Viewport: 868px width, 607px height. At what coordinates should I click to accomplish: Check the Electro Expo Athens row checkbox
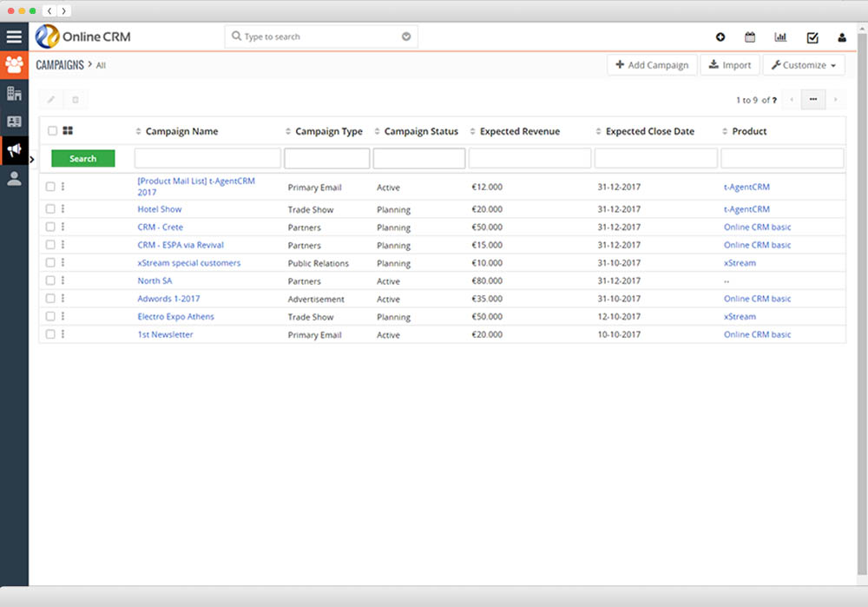pos(50,316)
